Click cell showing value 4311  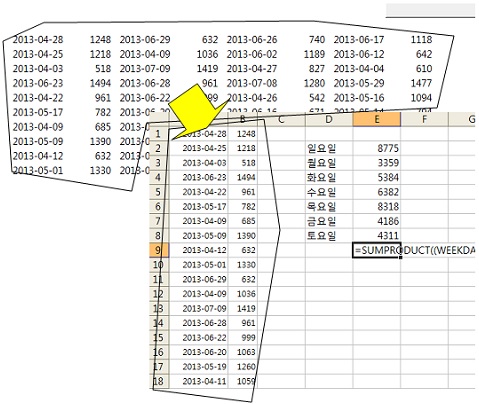point(377,236)
